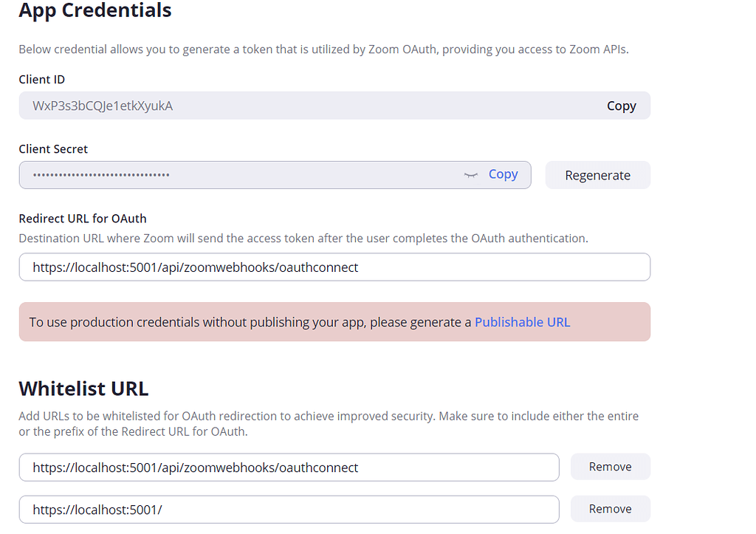Select the first Whitelist URL input field

288,467
